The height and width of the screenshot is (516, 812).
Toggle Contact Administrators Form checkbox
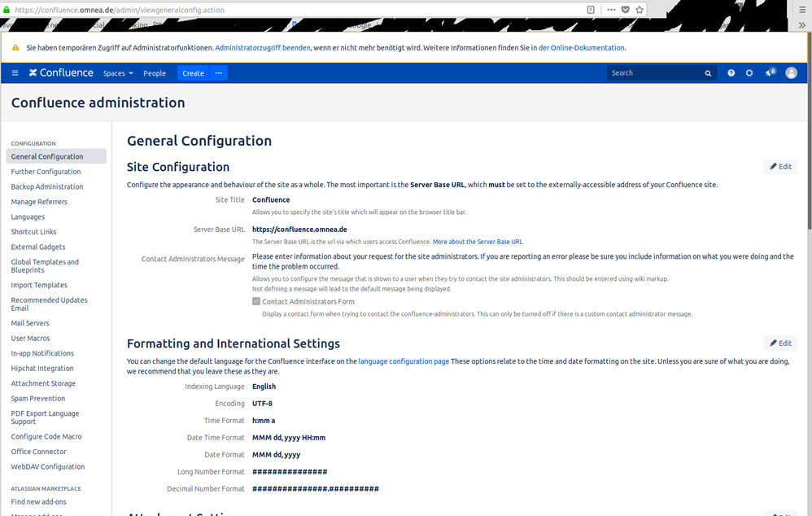coord(255,301)
